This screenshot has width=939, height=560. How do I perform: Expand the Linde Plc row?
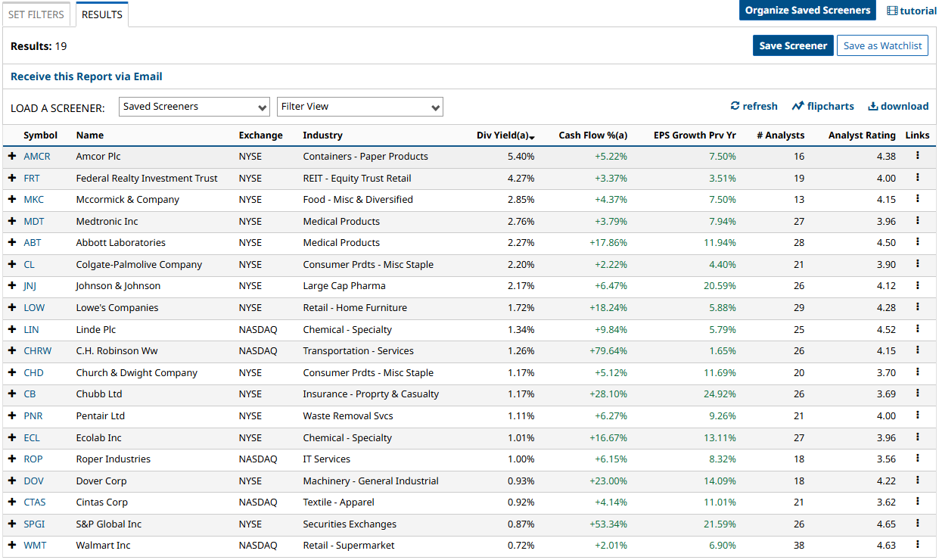(12, 329)
